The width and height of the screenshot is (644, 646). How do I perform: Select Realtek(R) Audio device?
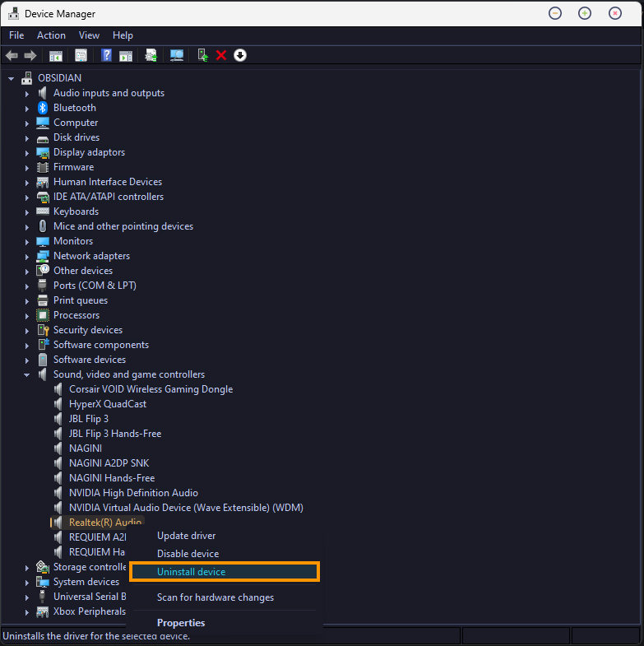[x=105, y=523]
